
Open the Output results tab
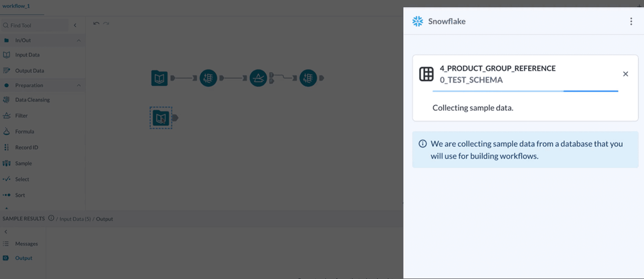coord(24,258)
